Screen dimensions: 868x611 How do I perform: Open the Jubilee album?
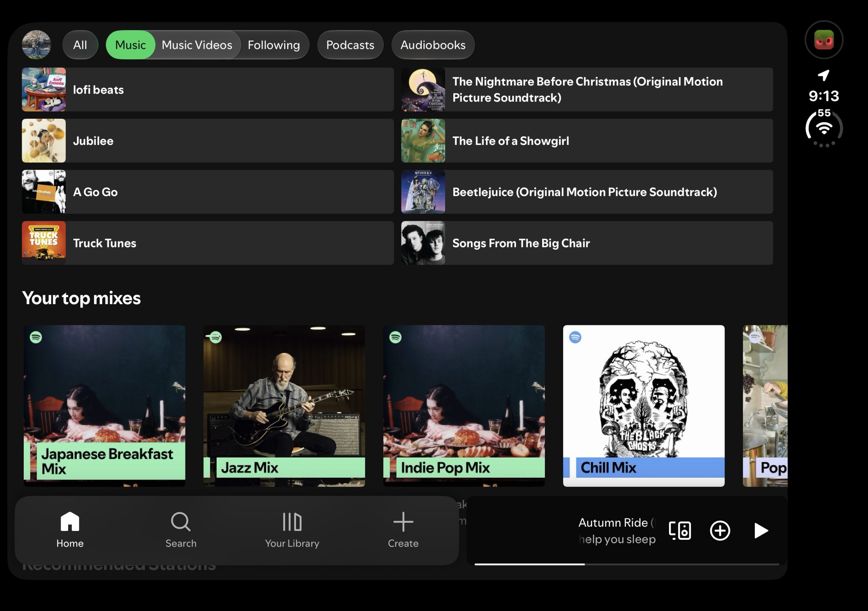tap(208, 140)
